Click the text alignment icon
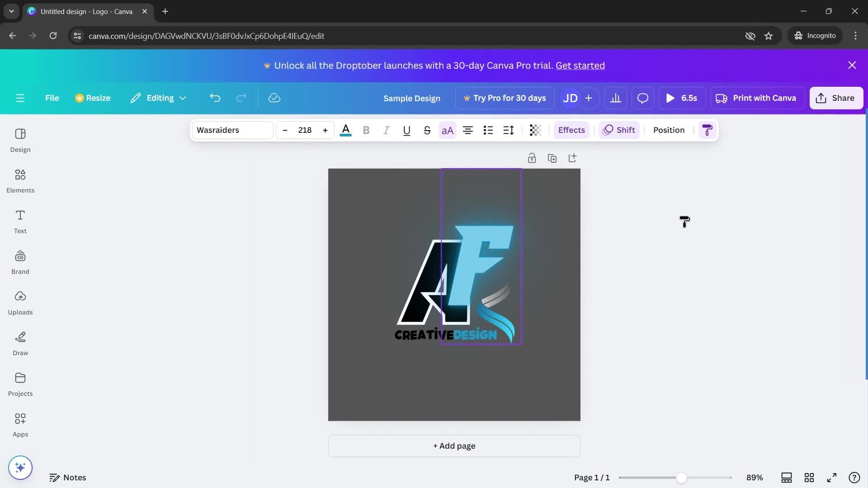The image size is (868, 488). pos(468,130)
